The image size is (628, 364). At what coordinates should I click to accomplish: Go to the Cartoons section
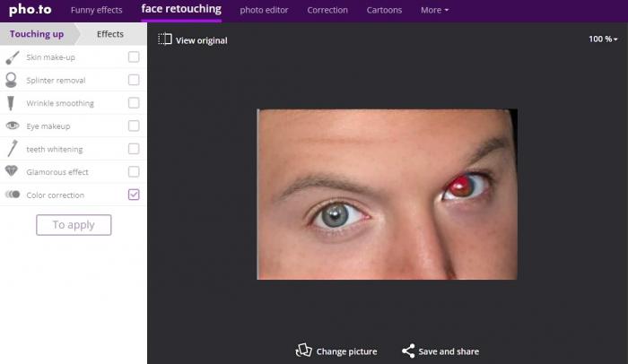(x=384, y=11)
